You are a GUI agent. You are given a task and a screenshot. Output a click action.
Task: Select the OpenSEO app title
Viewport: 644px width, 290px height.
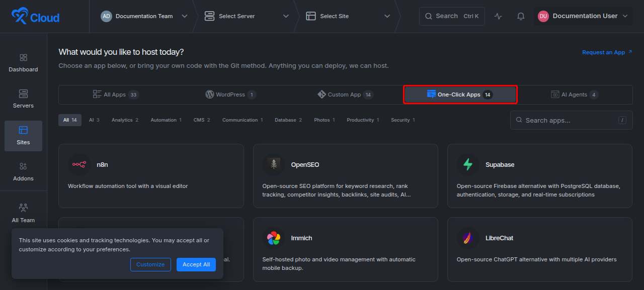[305, 164]
